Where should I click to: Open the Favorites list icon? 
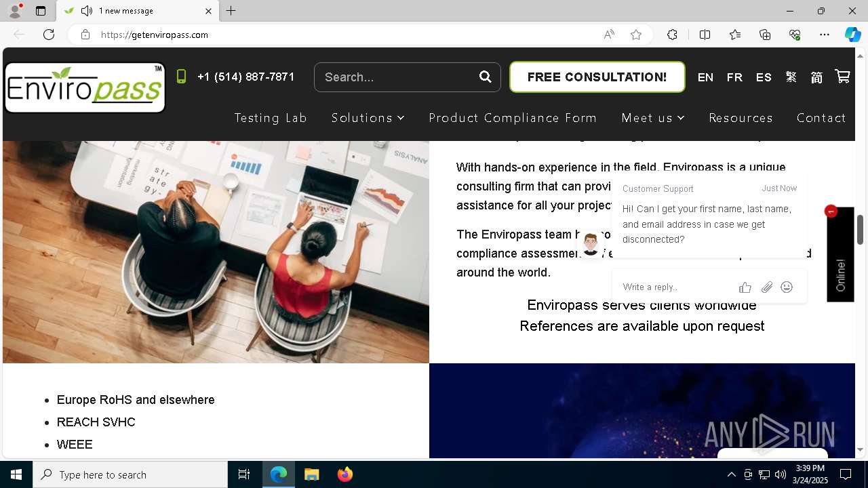(735, 35)
